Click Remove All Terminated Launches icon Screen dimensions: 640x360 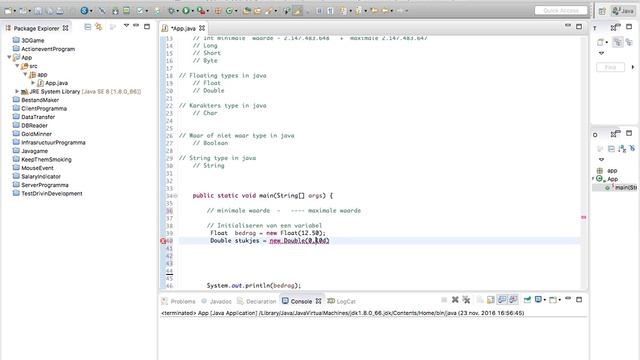(466, 300)
